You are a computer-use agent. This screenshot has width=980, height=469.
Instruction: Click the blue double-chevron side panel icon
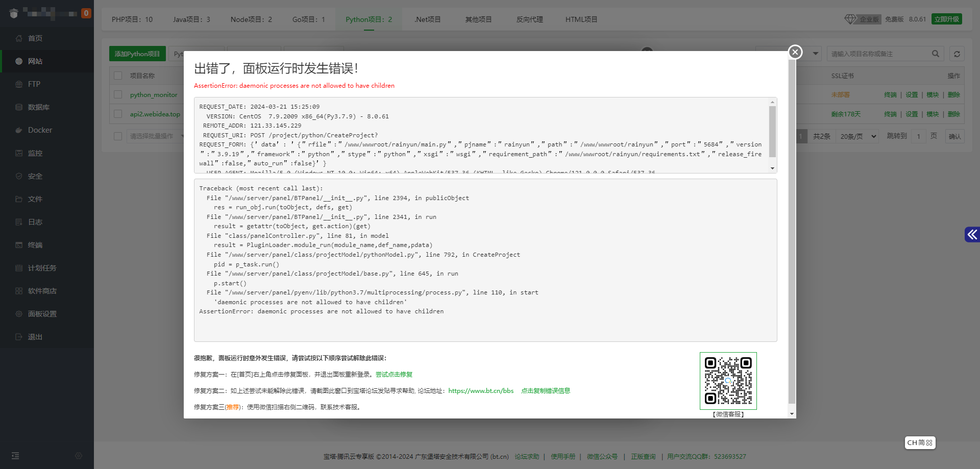tap(972, 234)
